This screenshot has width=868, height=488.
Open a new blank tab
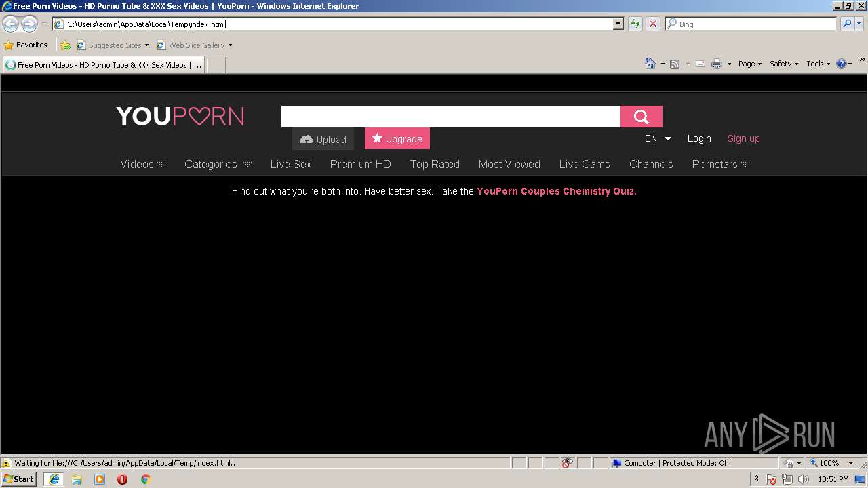[x=216, y=65]
